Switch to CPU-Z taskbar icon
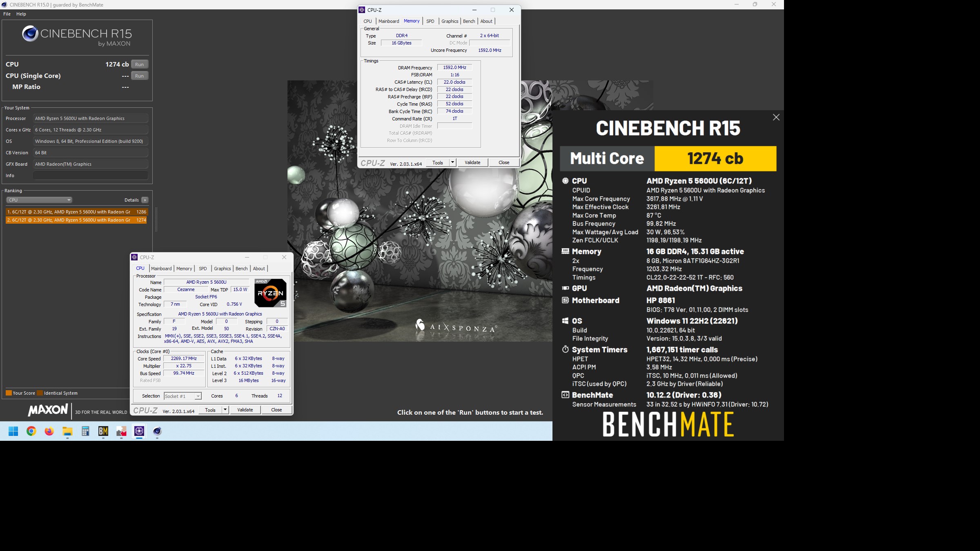Viewport: 980px width, 551px height. coord(139,431)
